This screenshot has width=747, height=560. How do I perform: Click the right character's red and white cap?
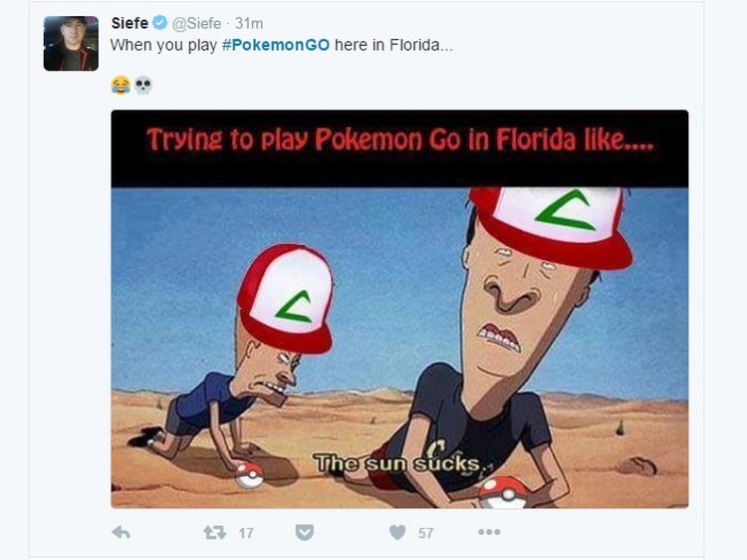pos(552,227)
